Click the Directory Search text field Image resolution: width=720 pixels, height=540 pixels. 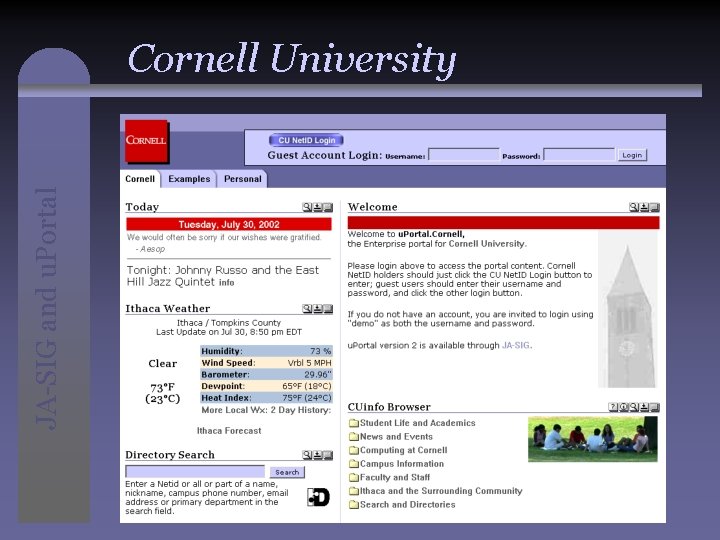tap(195, 472)
